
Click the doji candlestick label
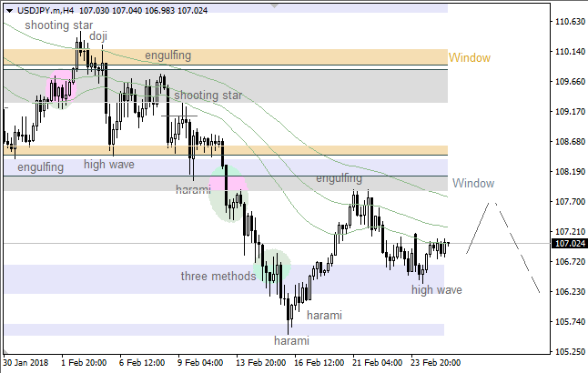tap(97, 36)
